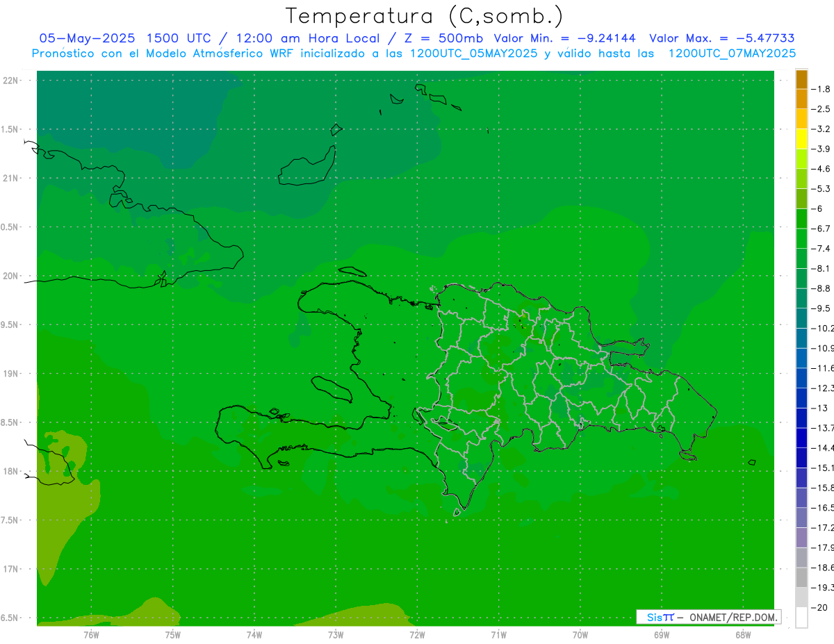Pick the yellow swatch between -3.2 and -3.9

click(801, 139)
